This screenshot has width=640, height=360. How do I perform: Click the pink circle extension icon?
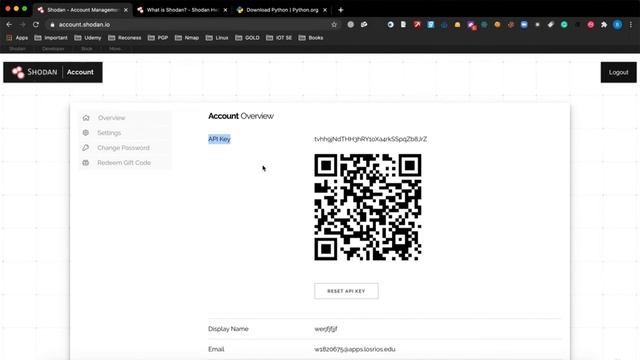(591, 24)
